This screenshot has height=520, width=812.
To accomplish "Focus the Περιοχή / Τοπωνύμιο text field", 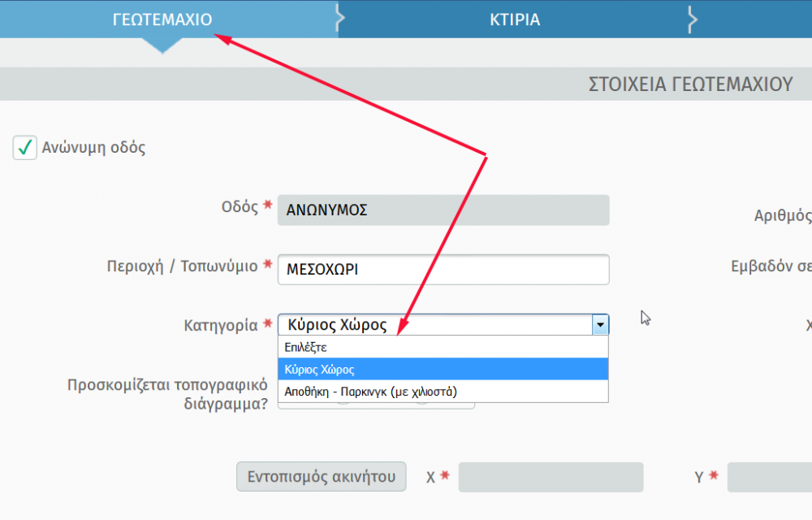I will coord(443,270).
